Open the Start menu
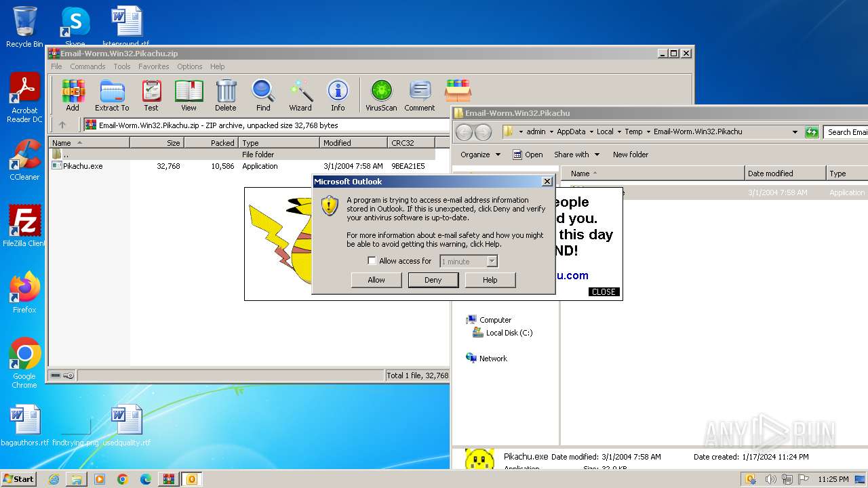 coord(18,479)
